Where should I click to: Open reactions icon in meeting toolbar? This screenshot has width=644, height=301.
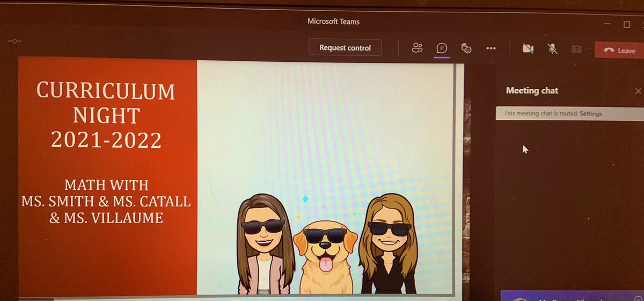466,48
